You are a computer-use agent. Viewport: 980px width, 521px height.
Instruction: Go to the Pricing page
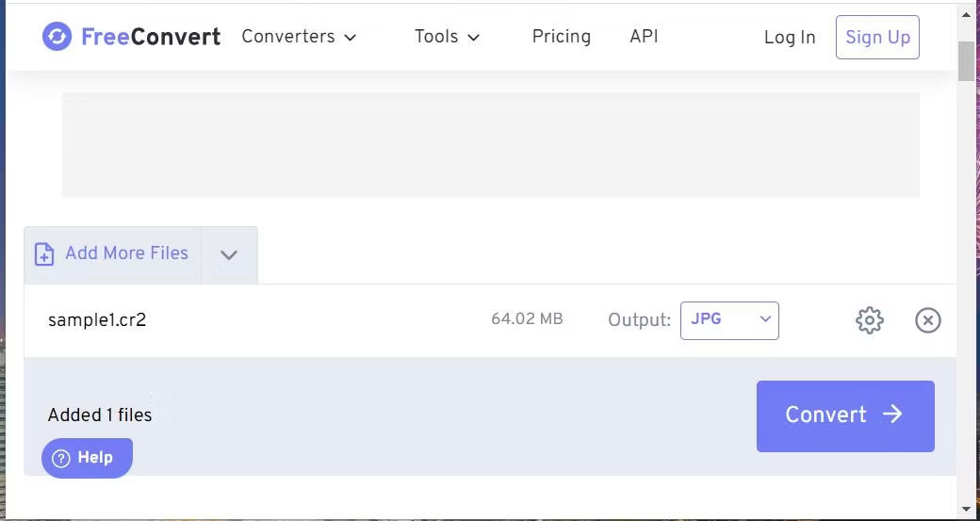click(561, 37)
